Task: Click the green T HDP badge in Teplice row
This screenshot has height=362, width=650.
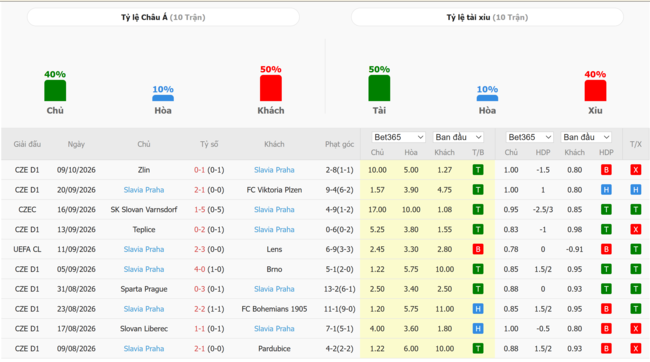Action: [606, 229]
